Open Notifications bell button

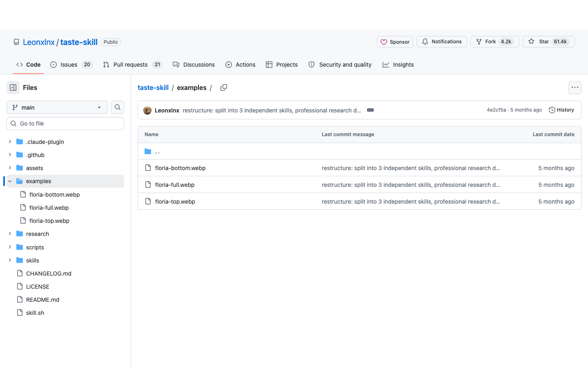442,42
